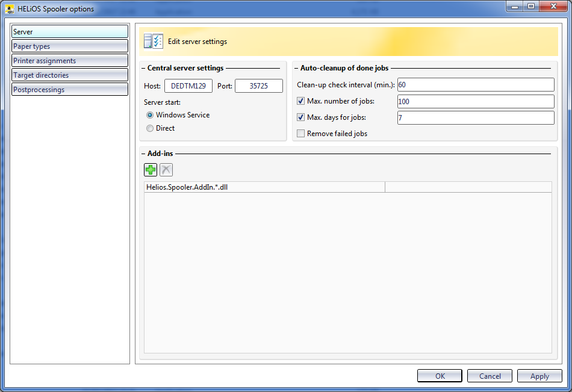Close the HELiOS Spooler options window
Image resolution: width=572 pixels, height=392 pixels.
tap(553, 6)
